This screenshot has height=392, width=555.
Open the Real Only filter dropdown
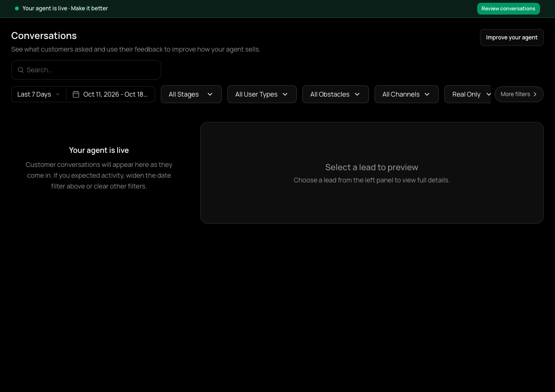point(468,94)
